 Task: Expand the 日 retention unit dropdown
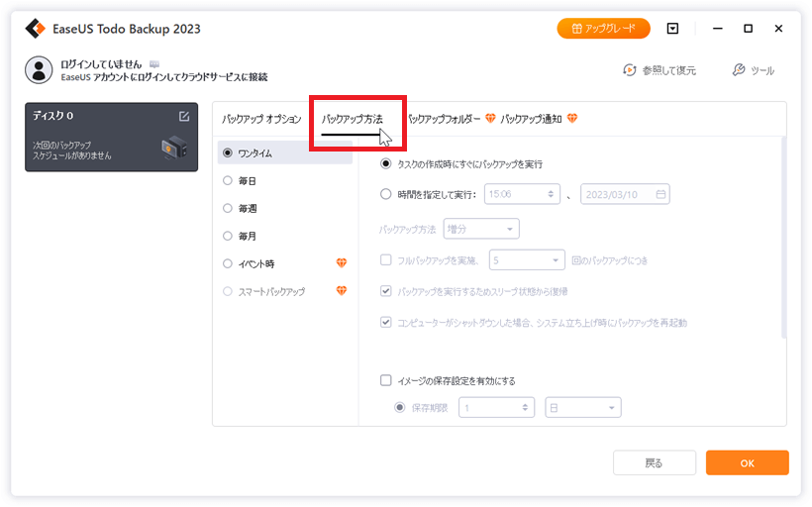(x=582, y=407)
